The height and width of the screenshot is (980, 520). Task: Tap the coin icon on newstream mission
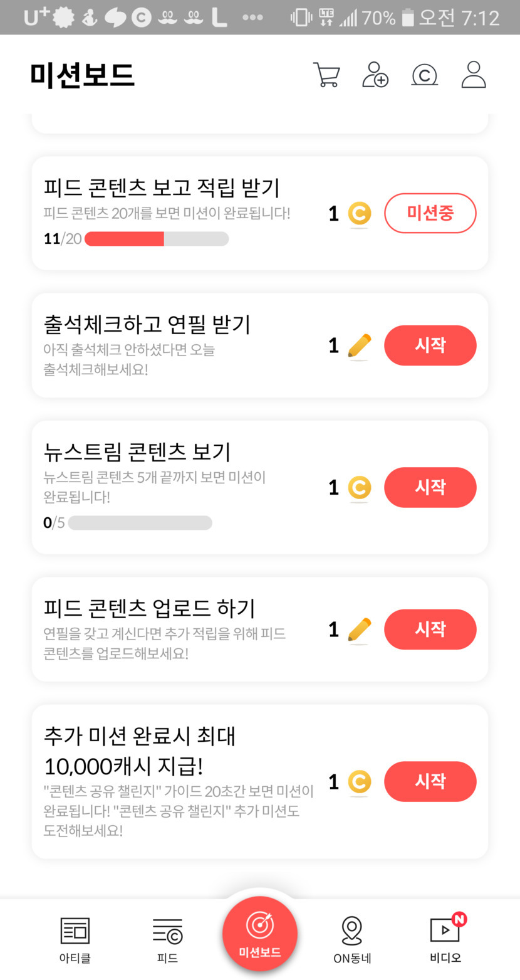pyautogui.click(x=359, y=488)
